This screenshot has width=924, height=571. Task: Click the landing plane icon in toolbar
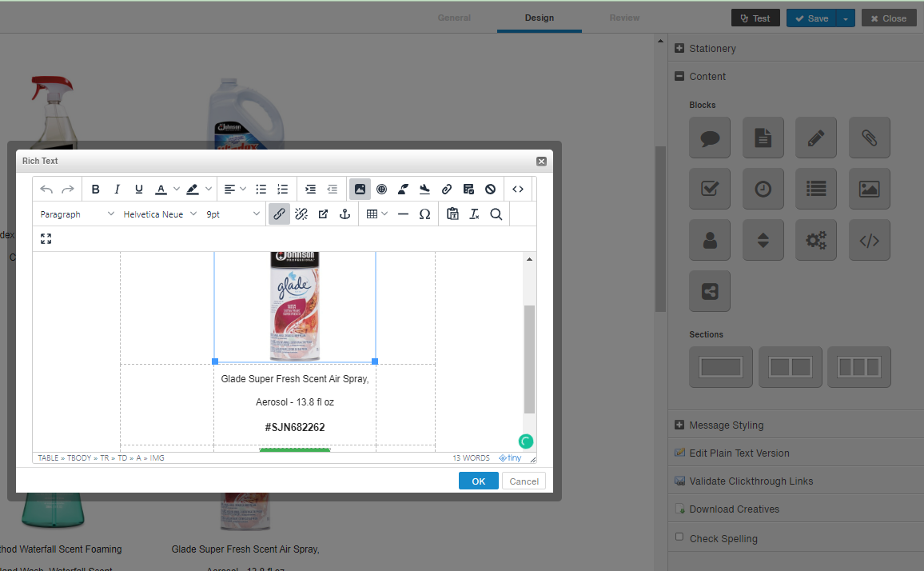[x=425, y=190]
